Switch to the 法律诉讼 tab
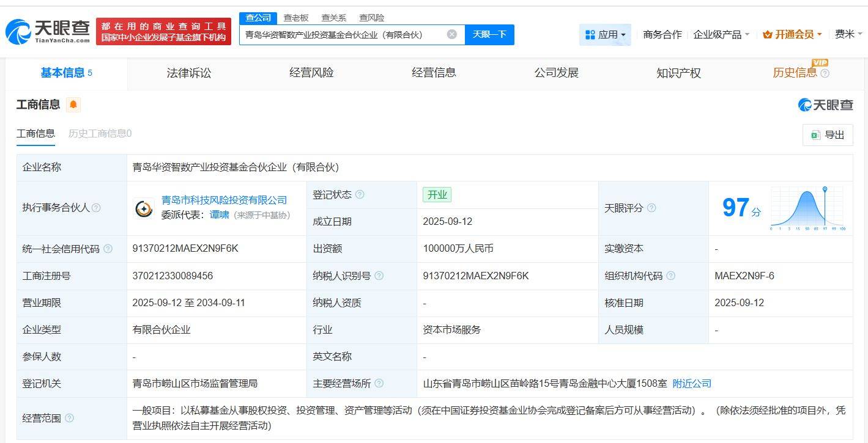Screen dimensions: 868x443 [x=189, y=73]
